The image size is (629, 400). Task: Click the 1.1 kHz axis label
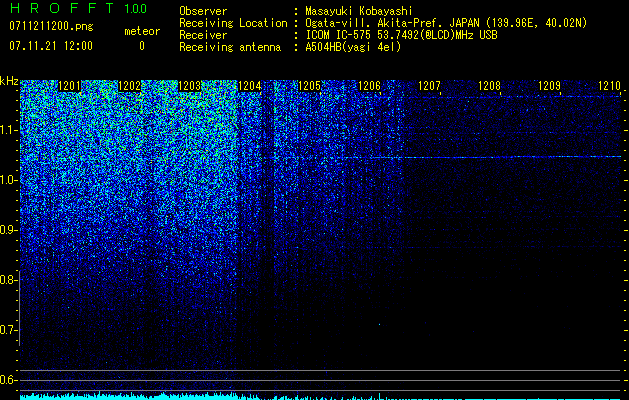(x=7, y=130)
